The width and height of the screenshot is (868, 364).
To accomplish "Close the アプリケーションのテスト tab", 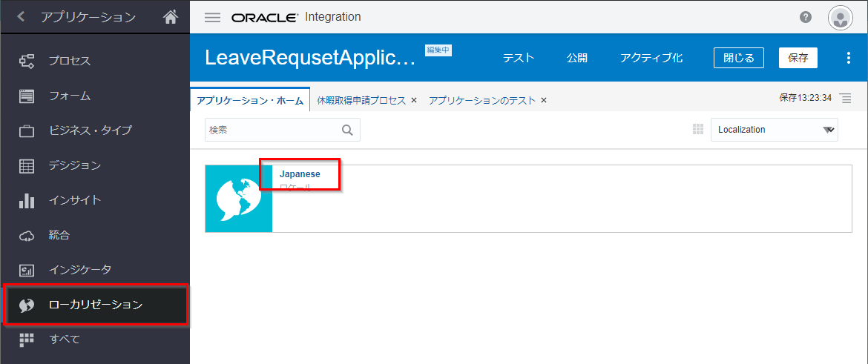I will [x=544, y=100].
